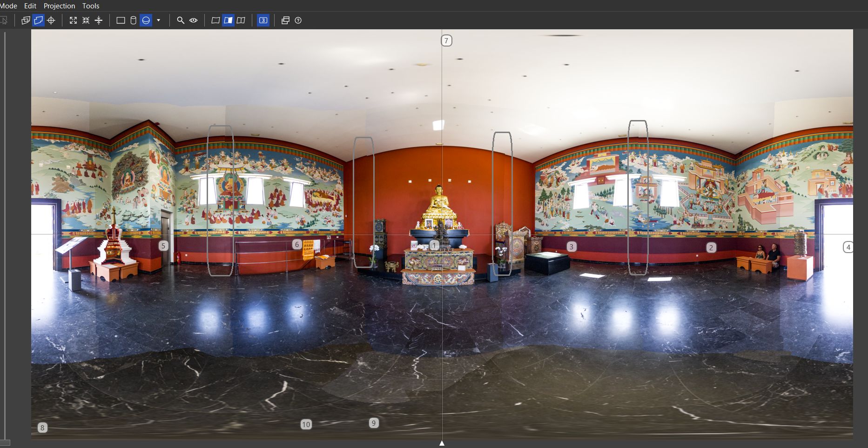Select image number 4 label near right door
This screenshot has width=868, height=448.
click(848, 247)
